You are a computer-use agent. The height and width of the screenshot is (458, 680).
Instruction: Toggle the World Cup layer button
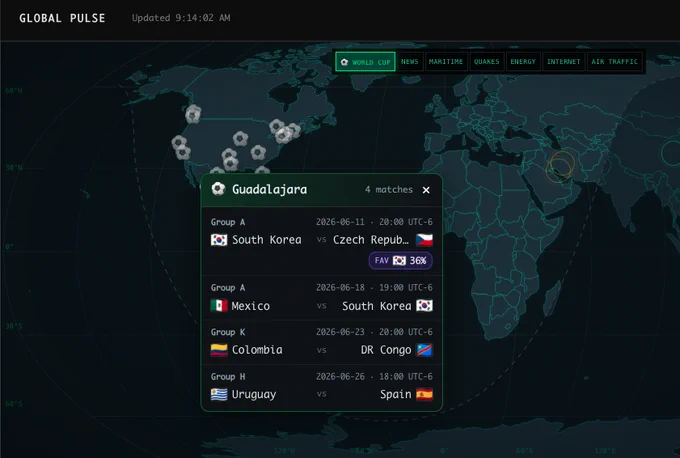365,62
